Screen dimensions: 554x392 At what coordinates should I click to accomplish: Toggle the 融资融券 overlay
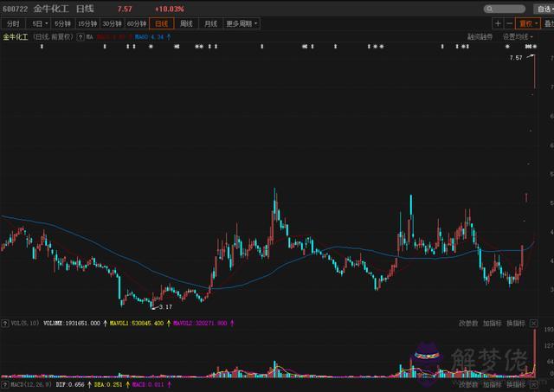click(480, 37)
